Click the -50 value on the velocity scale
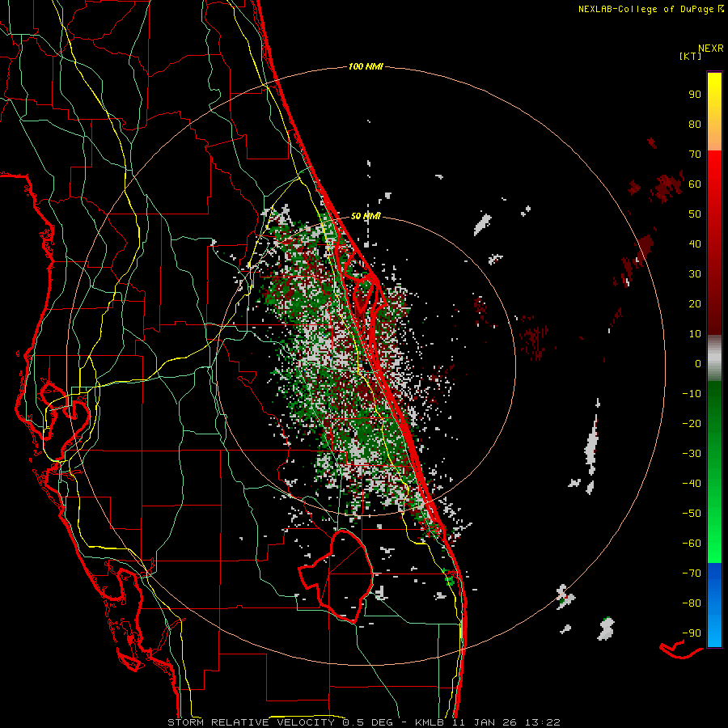The image size is (728, 728). point(692,514)
